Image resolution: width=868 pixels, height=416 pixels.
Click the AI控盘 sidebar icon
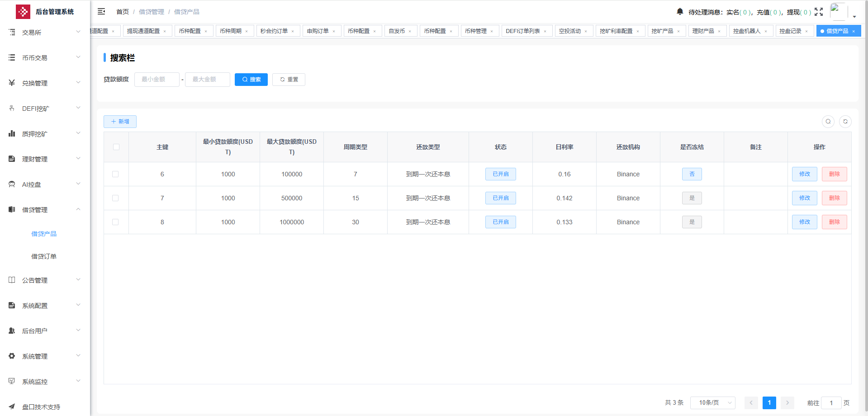point(12,184)
